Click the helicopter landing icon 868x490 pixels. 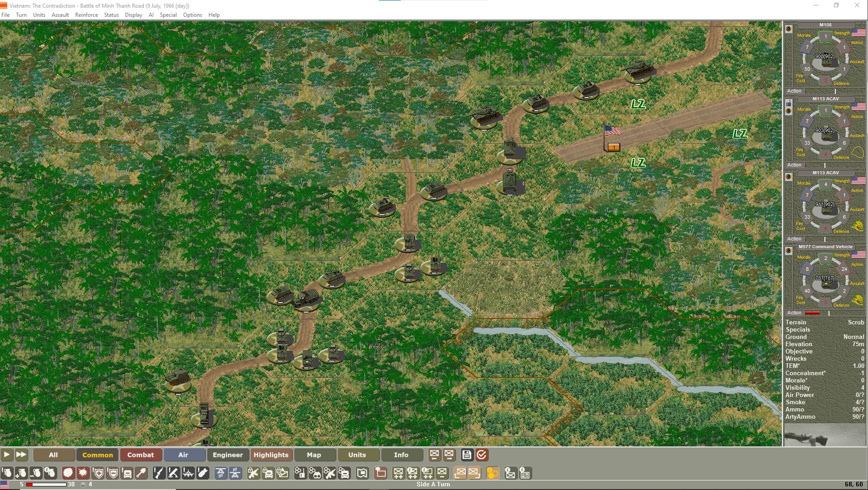click(221, 473)
